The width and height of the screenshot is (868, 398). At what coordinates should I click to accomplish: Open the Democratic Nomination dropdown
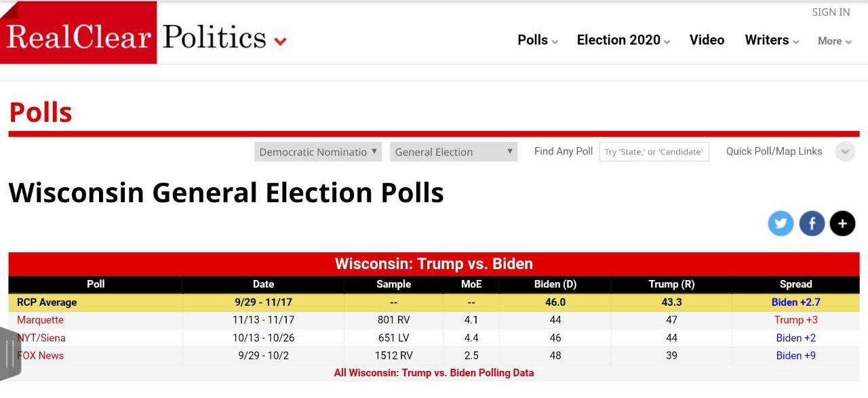pos(318,152)
